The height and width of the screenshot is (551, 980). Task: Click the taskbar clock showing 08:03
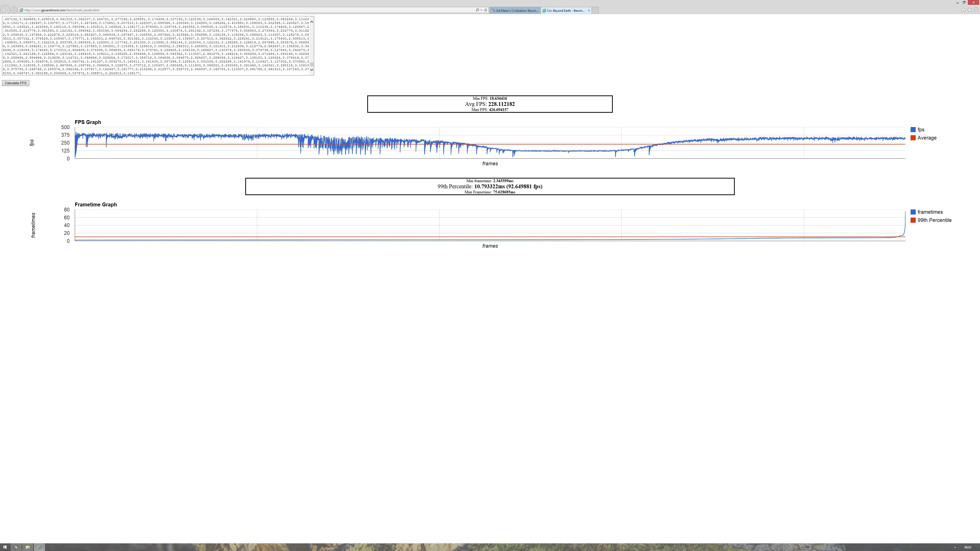968,548
